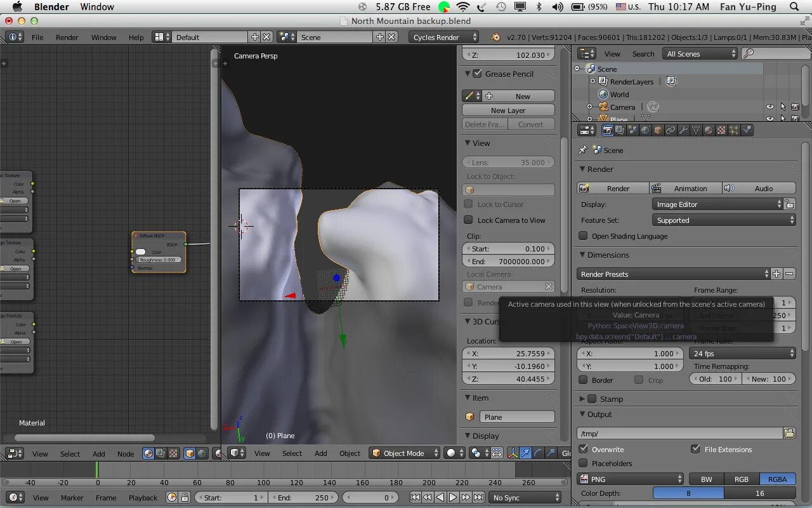Toggle Camera restrict-select arrow in outliner
Screen dimensions: 812x508
tap(783, 107)
